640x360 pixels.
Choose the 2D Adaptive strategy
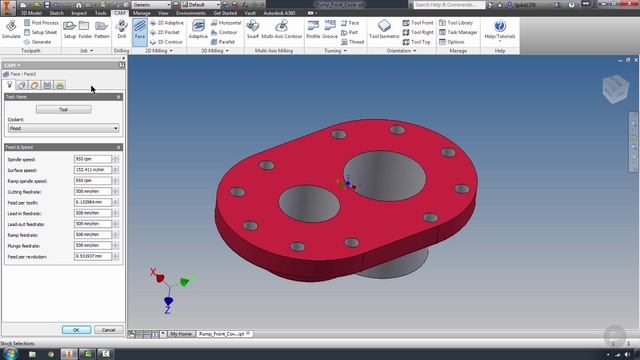click(x=167, y=23)
